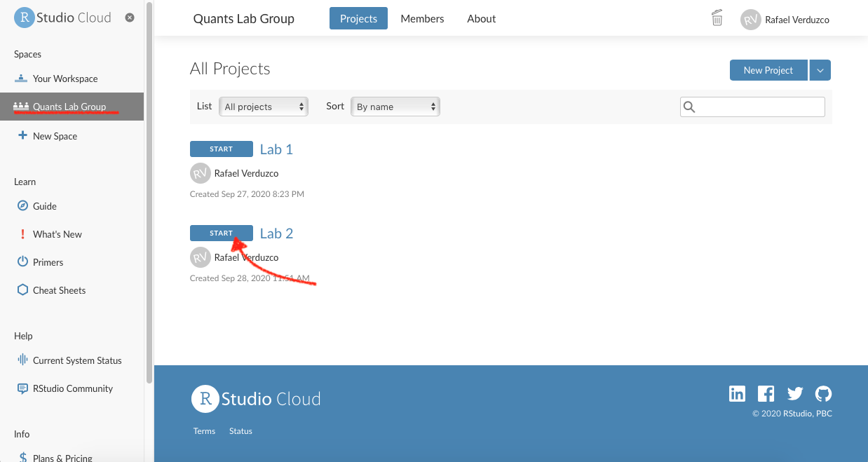Start the Lab 1 project

click(x=222, y=149)
